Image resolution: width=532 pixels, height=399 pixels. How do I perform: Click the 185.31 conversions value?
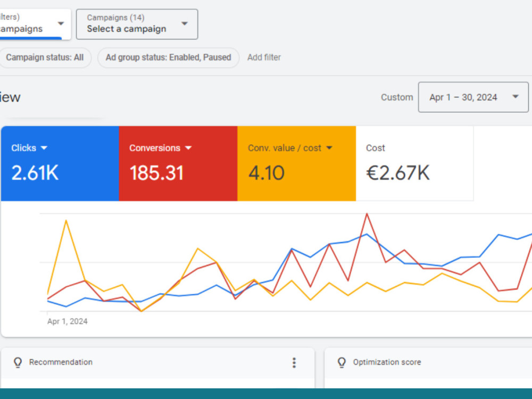(x=156, y=173)
